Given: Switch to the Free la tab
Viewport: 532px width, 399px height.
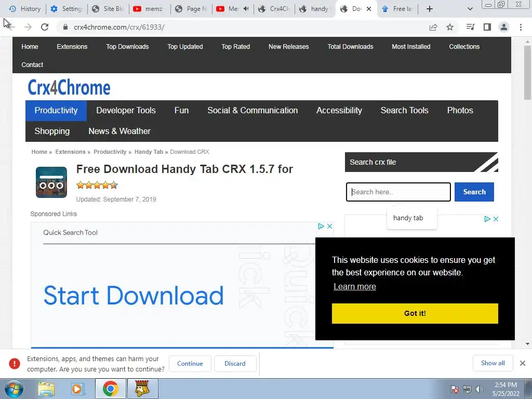Looking at the screenshot, I should 397,9.
